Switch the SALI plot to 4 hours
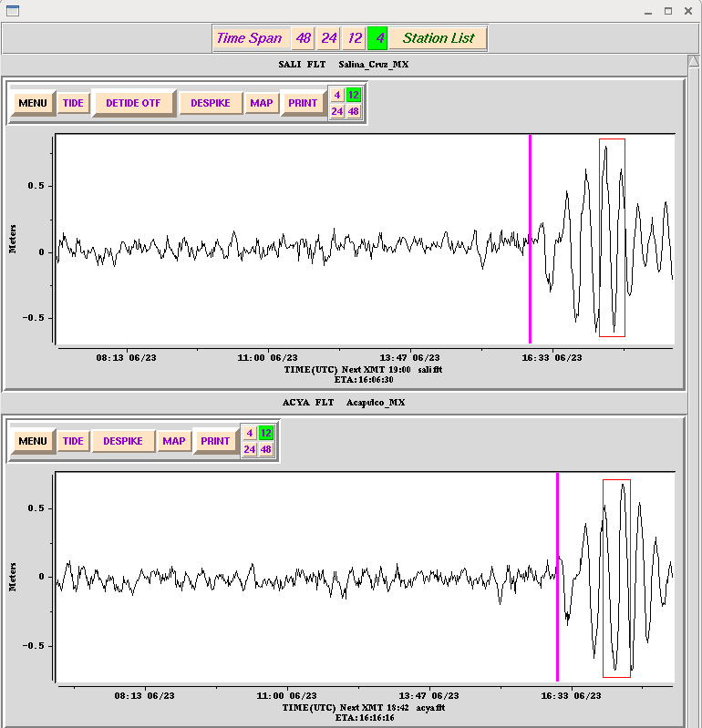 337,95
